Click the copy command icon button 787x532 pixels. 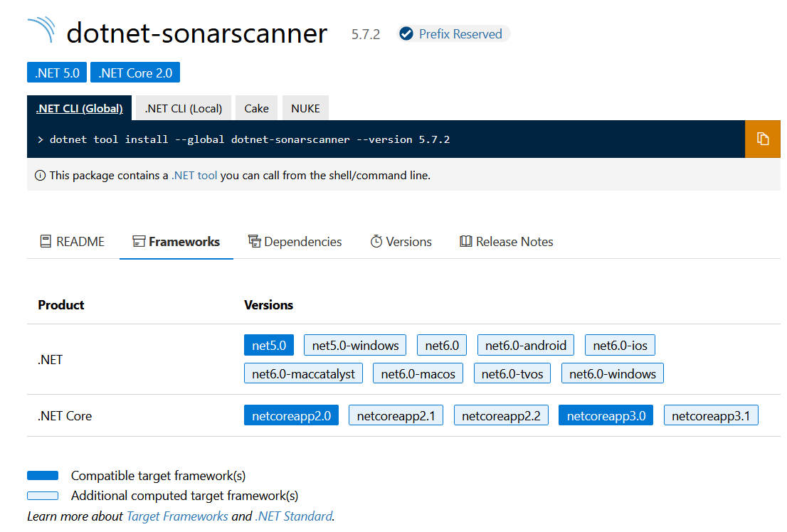[x=762, y=139]
